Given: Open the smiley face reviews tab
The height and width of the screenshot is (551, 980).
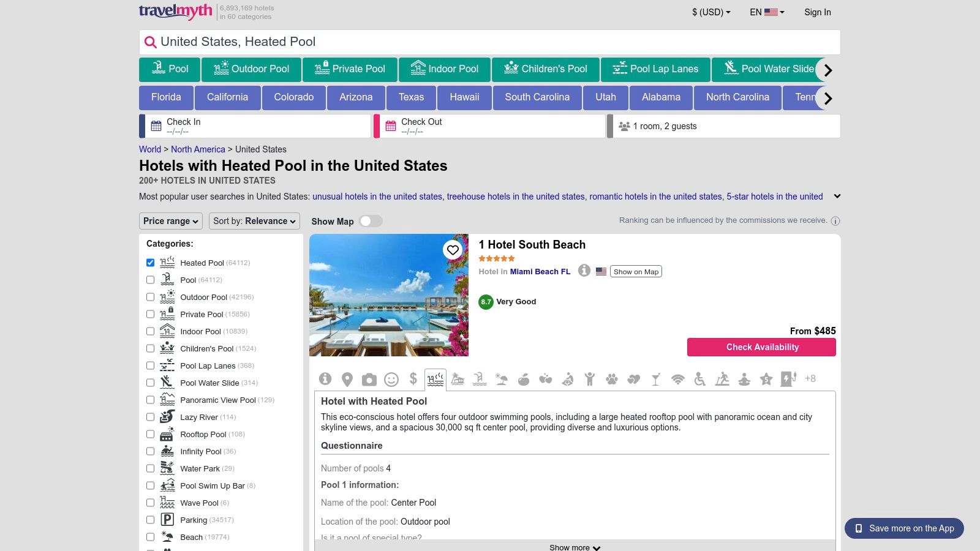Looking at the screenshot, I should click(391, 380).
